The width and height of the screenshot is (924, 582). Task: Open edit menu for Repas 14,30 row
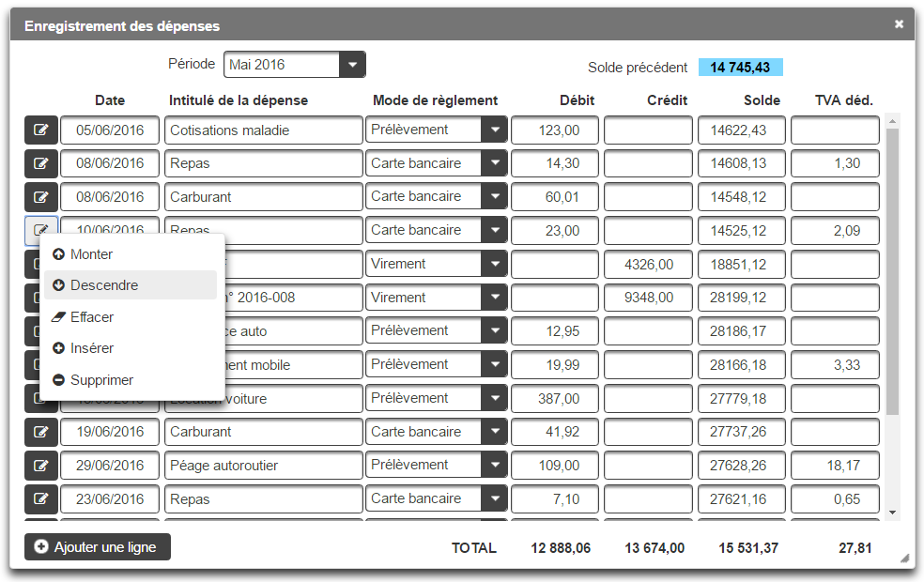coord(40,163)
